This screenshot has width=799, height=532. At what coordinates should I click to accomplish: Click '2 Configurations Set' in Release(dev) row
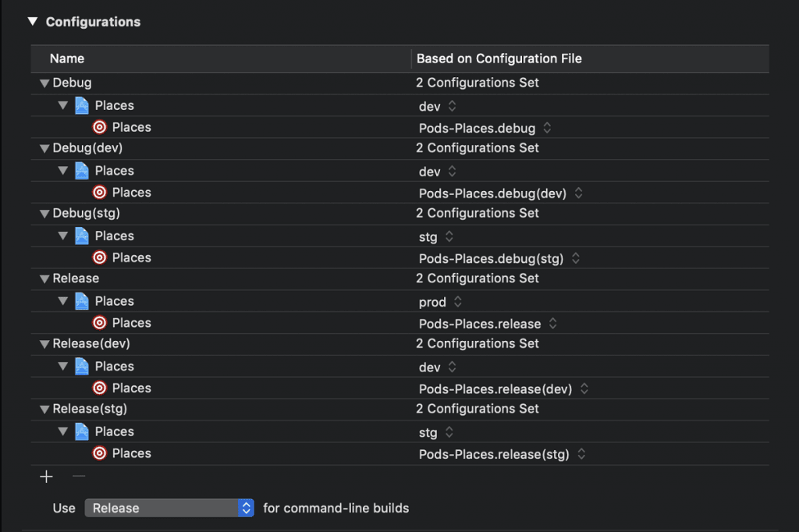click(478, 343)
